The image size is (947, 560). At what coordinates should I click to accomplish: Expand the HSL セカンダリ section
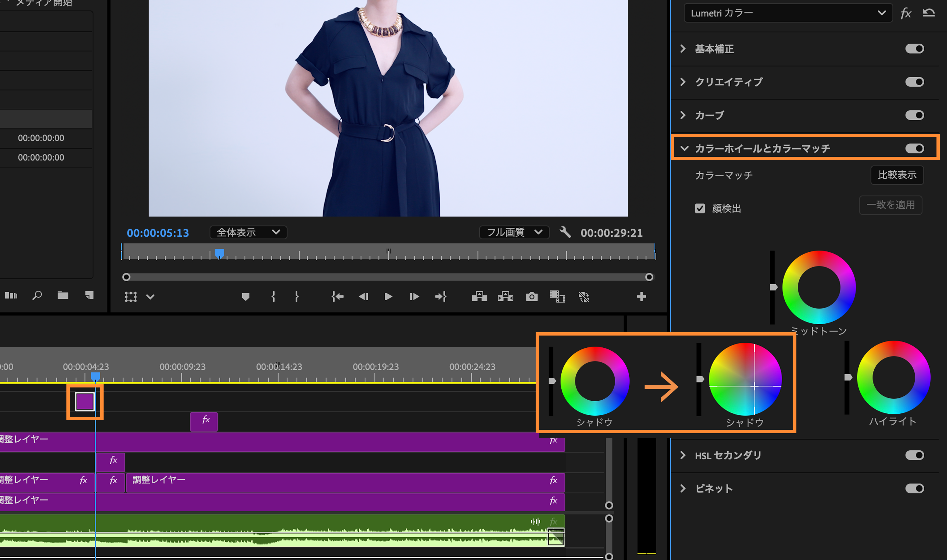click(x=683, y=455)
